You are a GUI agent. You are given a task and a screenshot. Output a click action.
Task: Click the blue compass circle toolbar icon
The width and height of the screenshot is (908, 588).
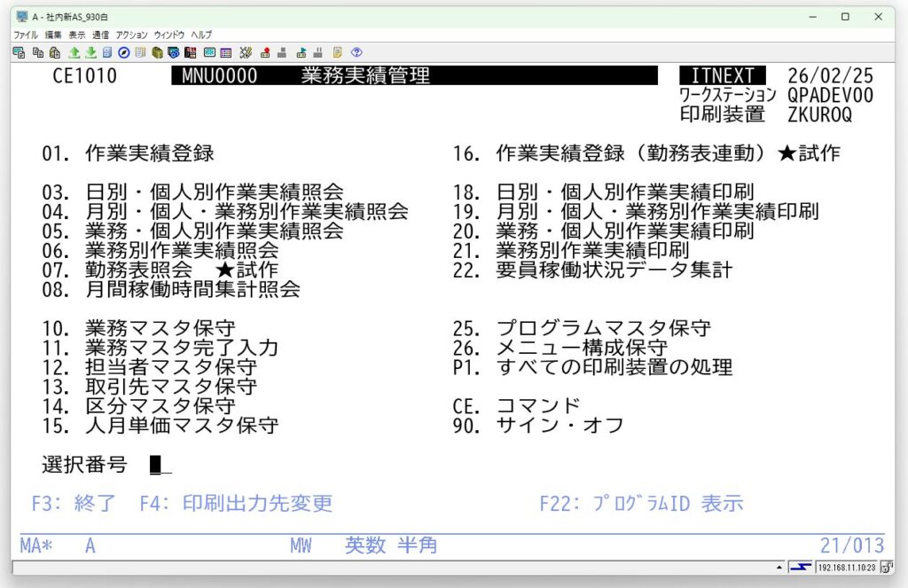123,52
